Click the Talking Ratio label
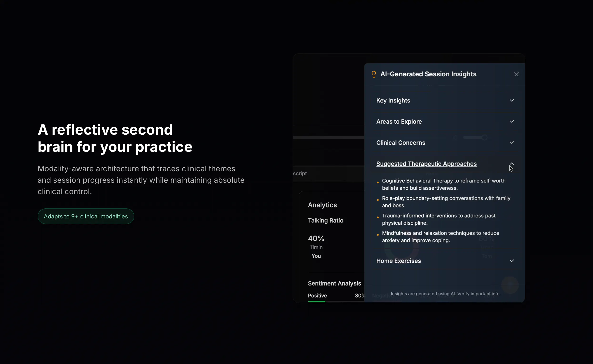593x364 pixels. (x=326, y=221)
